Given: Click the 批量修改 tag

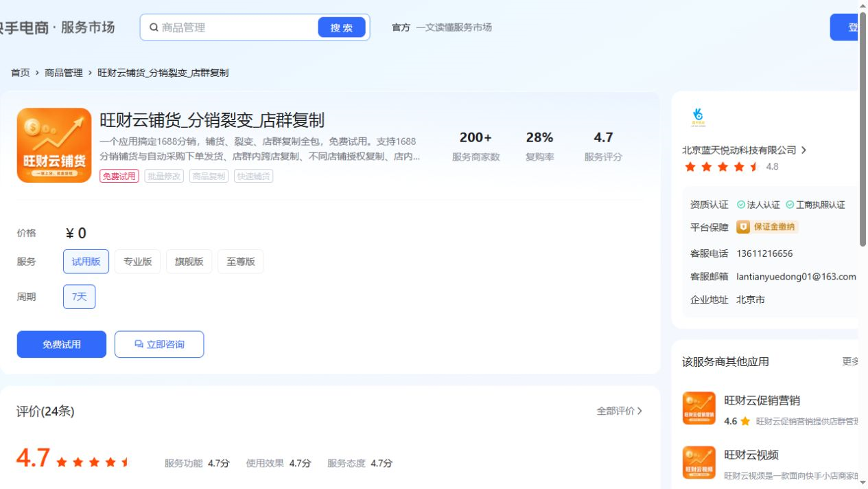Looking at the screenshot, I should click(x=164, y=176).
